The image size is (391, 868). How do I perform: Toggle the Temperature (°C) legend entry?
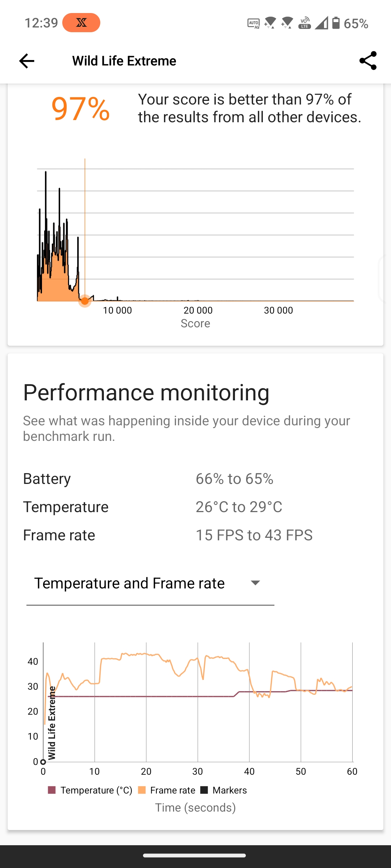(90, 790)
